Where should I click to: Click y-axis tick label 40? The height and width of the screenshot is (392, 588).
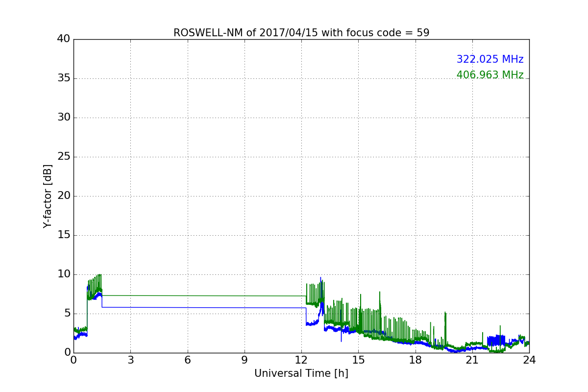point(64,39)
